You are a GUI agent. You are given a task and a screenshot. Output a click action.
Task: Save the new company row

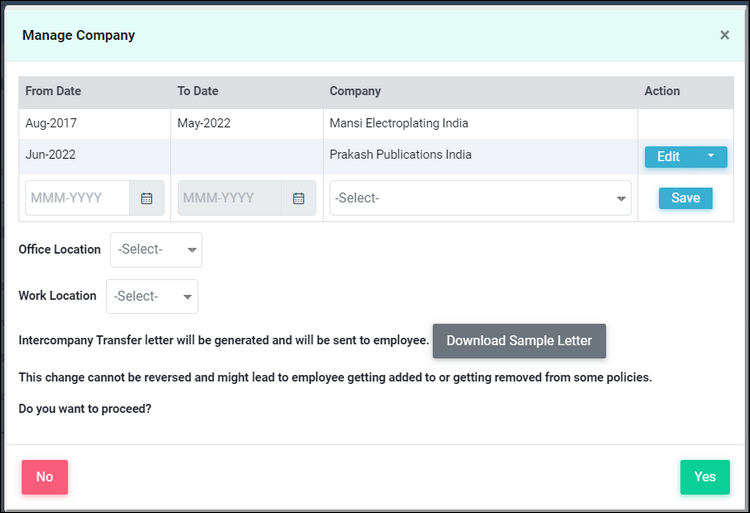pos(685,198)
